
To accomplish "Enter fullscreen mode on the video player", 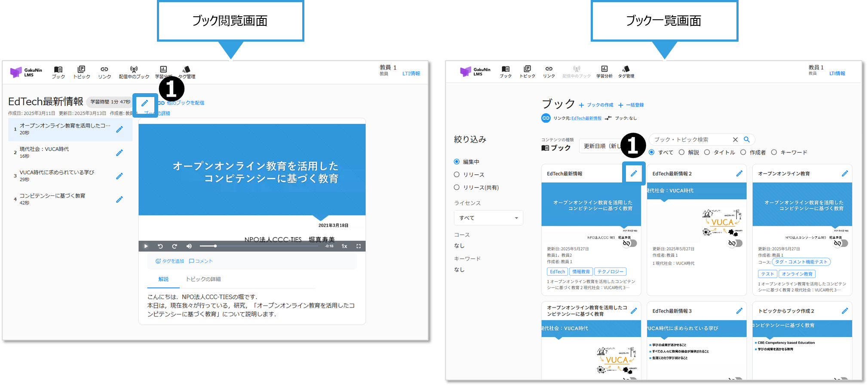I will pyautogui.click(x=359, y=246).
